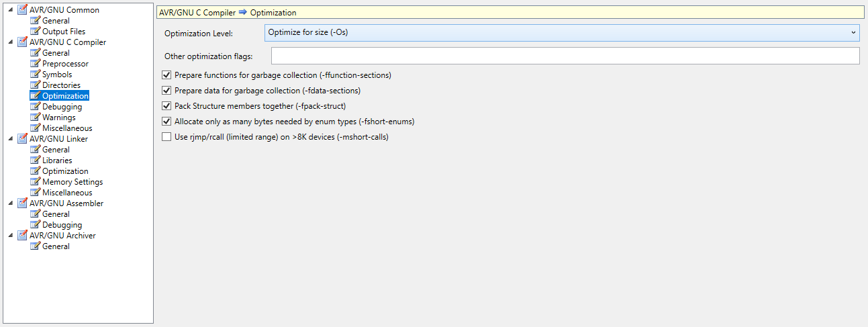
Task: Click the AVR/GNU Assembler category icon
Action: point(22,203)
